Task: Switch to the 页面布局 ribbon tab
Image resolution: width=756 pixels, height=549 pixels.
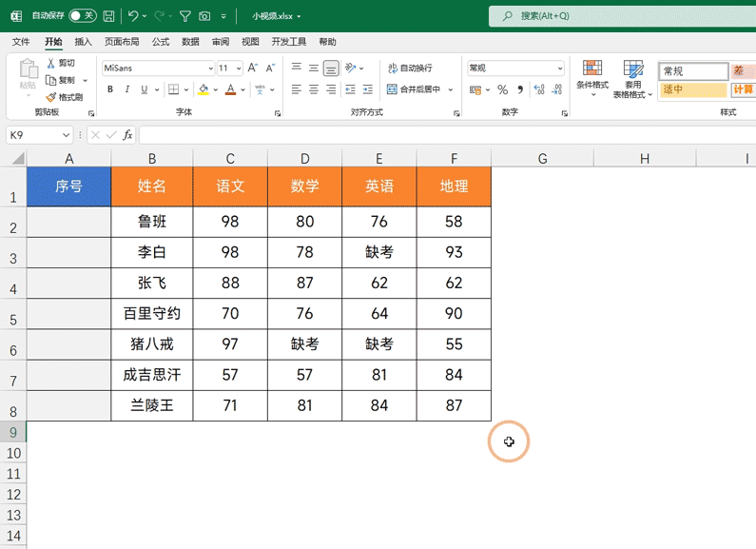Action: tap(122, 42)
